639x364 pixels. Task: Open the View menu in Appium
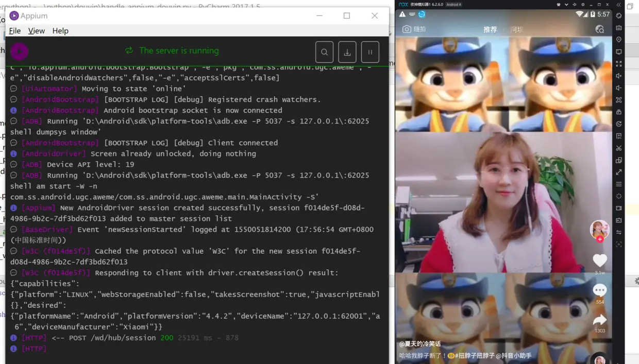(36, 31)
